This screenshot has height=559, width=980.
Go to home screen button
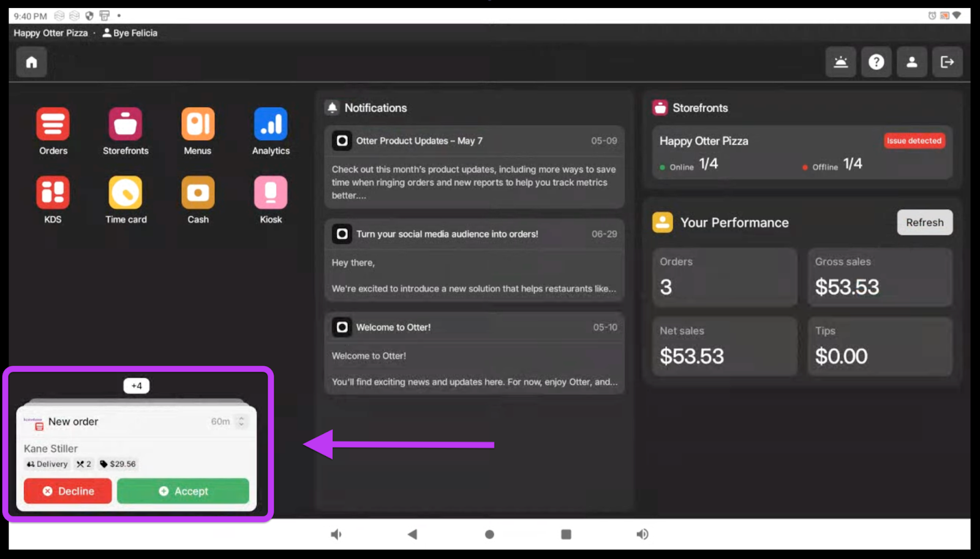(32, 62)
